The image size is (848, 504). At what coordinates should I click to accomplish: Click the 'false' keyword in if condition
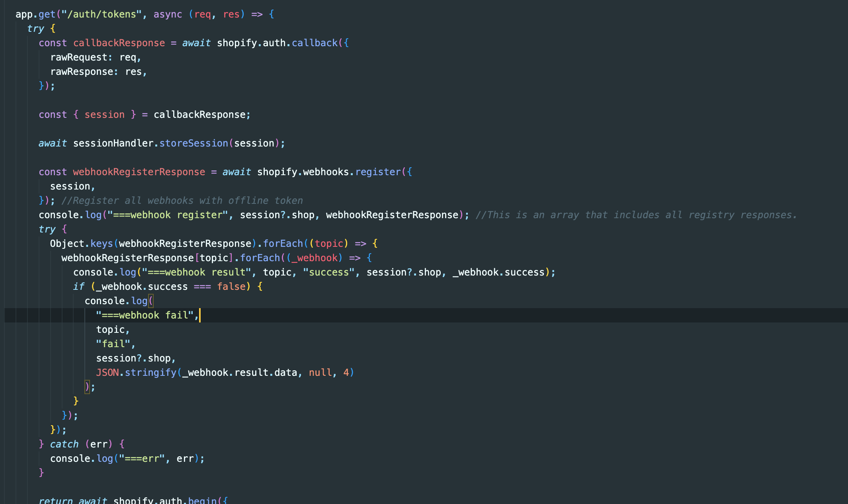tap(231, 287)
